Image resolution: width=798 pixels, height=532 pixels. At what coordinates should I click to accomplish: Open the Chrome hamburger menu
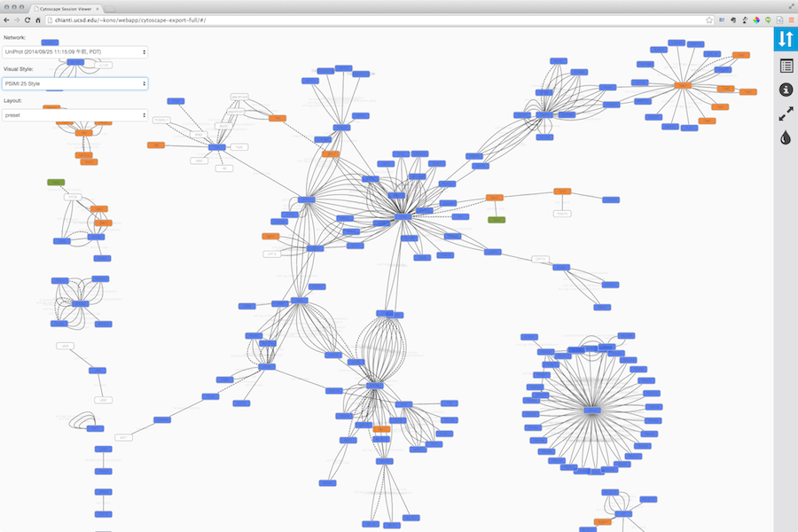(x=791, y=20)
